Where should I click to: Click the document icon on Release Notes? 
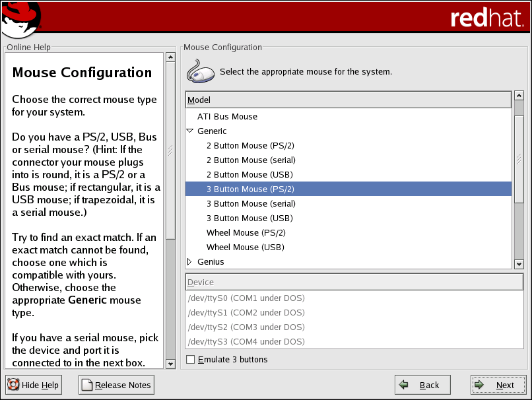pyautogui.click(x=87, y=385)
